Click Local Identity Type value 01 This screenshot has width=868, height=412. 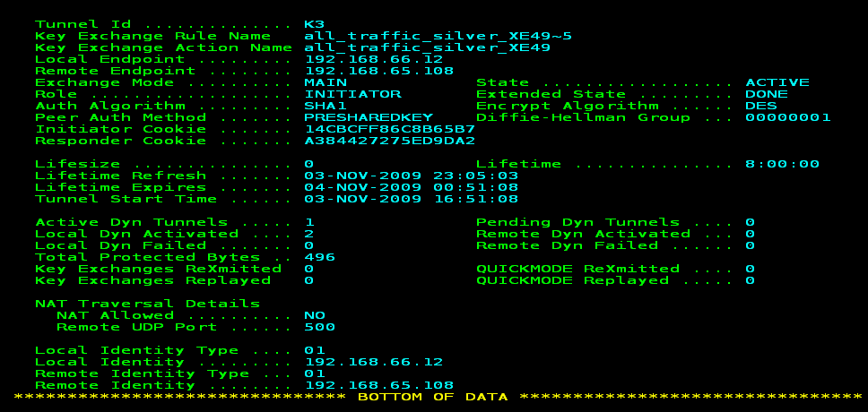click(315, 350)
